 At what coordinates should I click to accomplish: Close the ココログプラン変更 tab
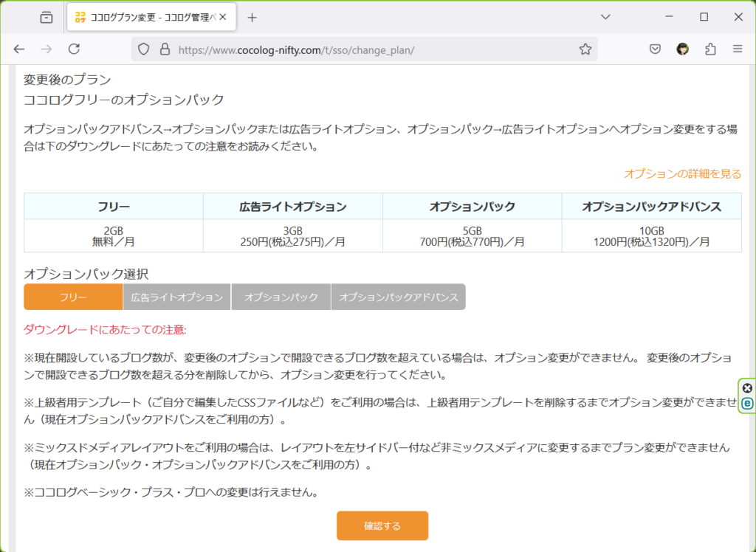[223, 18]
